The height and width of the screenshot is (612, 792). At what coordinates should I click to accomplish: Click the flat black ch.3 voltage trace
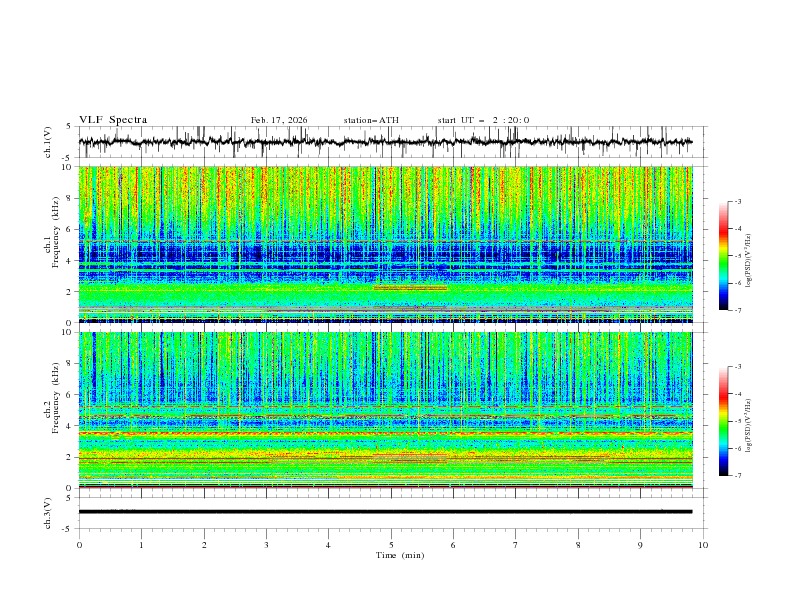[x=391, y=511]
